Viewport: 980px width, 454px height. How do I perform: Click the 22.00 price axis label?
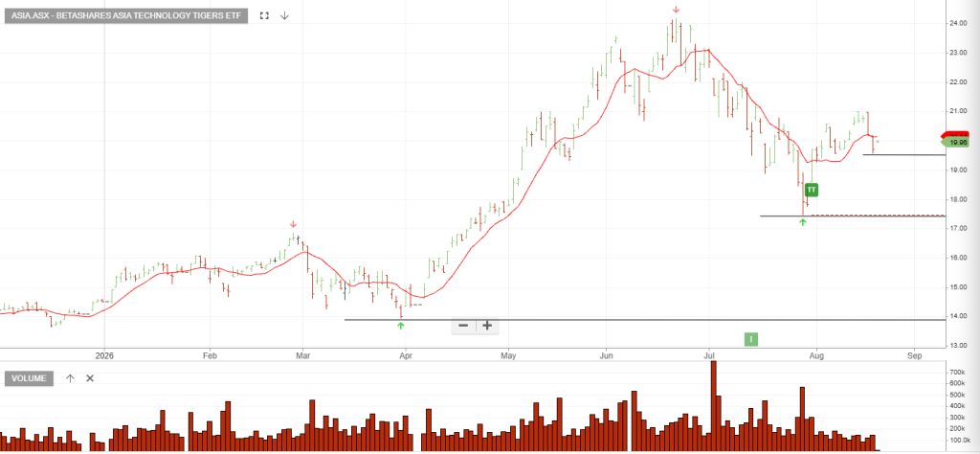(959, 82)
